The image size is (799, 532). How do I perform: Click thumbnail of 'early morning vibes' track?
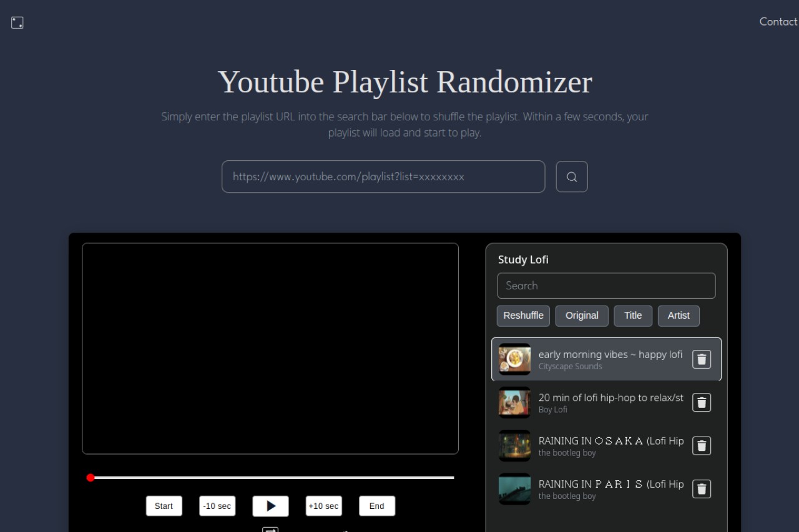click(x=515, y=359)
